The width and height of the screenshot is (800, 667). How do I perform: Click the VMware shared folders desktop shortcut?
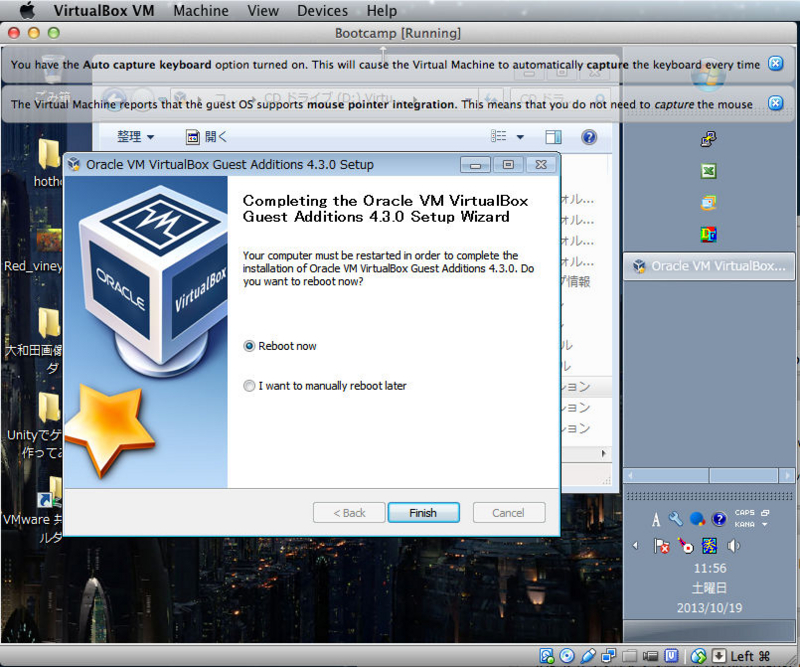point(49,492)
